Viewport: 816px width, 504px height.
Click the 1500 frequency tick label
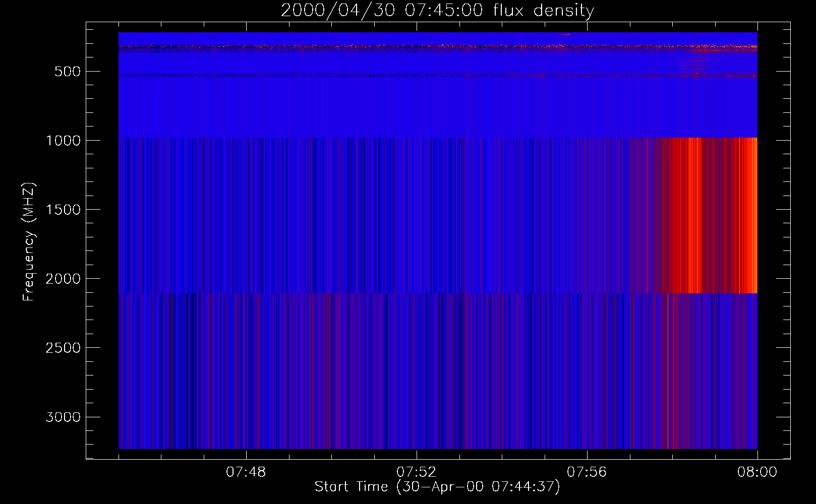(x=63, y=210)
